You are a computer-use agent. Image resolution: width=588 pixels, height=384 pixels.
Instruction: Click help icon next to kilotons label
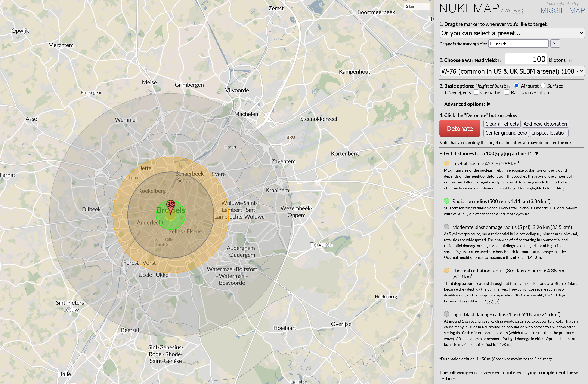[x=569, y=61]
